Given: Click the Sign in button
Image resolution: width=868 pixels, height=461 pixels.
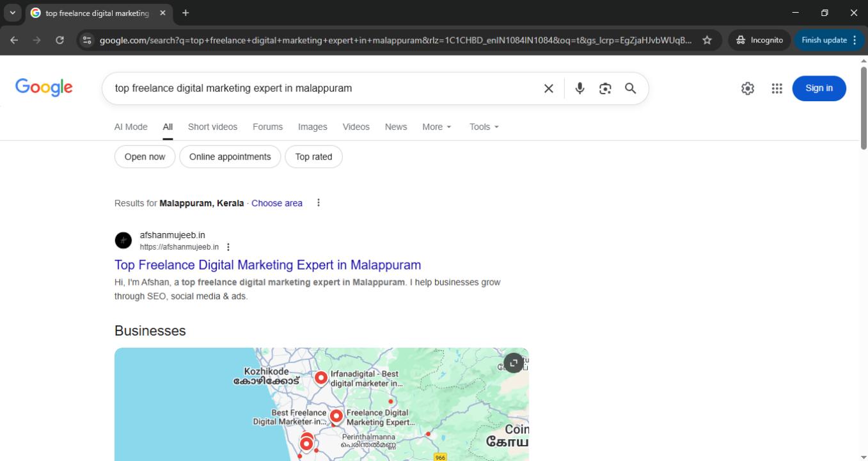Looking at the screenshot, I should click(819, 88).
